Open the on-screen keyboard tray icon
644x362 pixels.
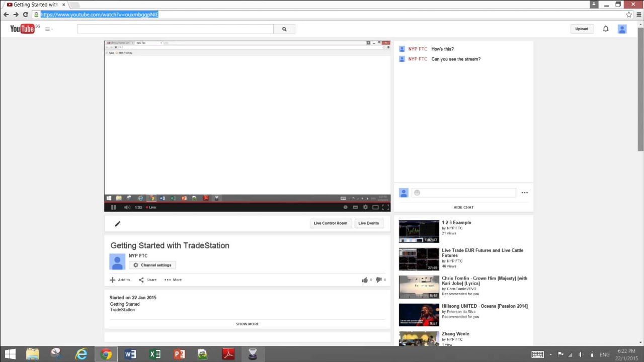(537, 354)
